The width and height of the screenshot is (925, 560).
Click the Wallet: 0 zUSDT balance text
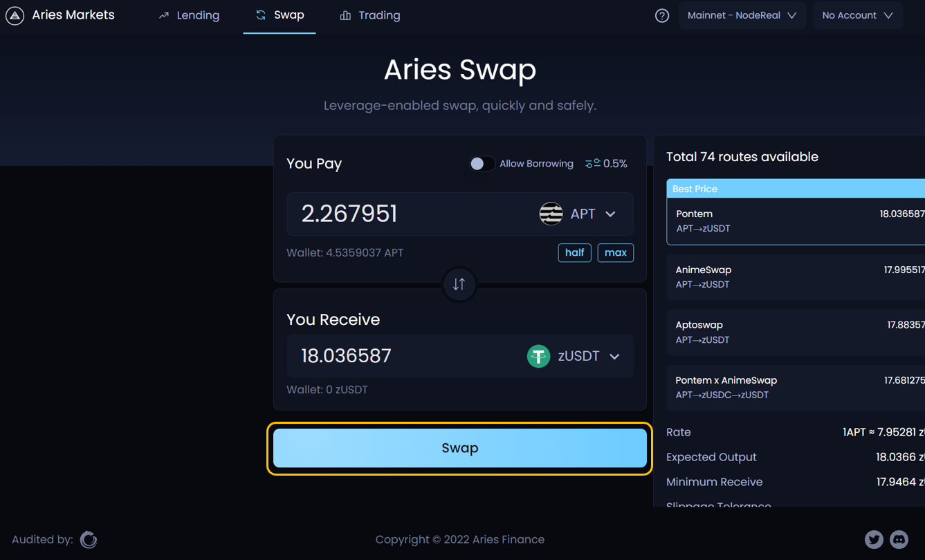point(327,390)
